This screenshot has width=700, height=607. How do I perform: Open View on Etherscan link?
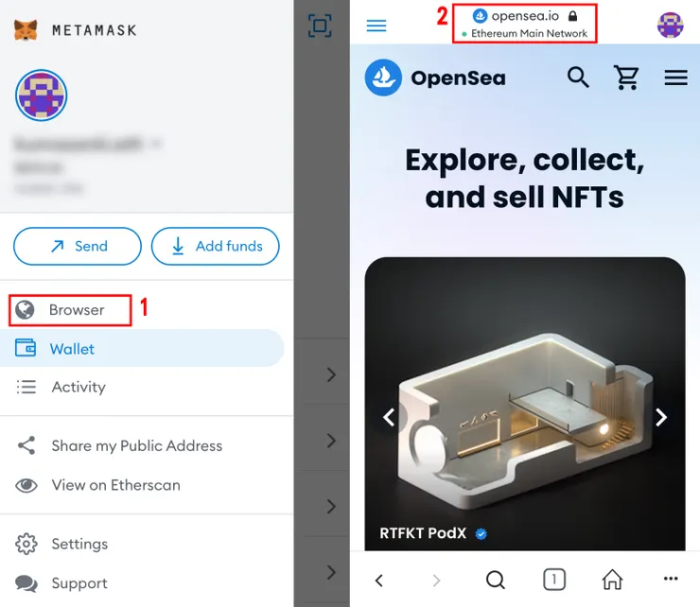pyautogui.click(x=114, y=485)
